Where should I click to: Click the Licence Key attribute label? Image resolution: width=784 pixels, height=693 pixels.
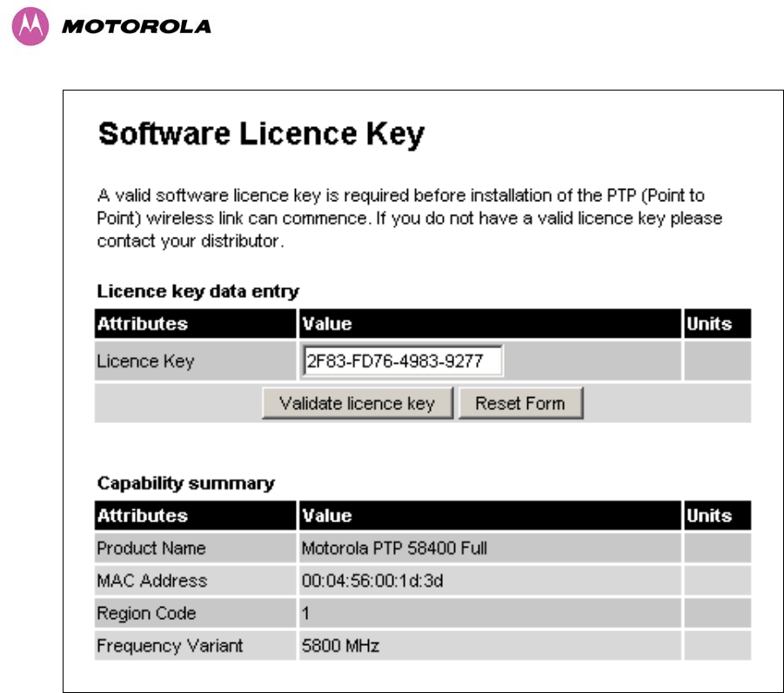[x=145, y=361]
